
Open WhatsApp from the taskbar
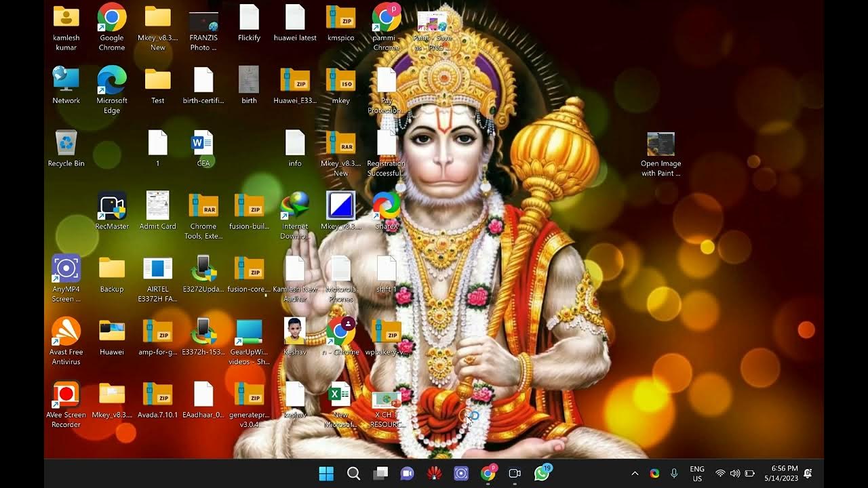point(542,473)
